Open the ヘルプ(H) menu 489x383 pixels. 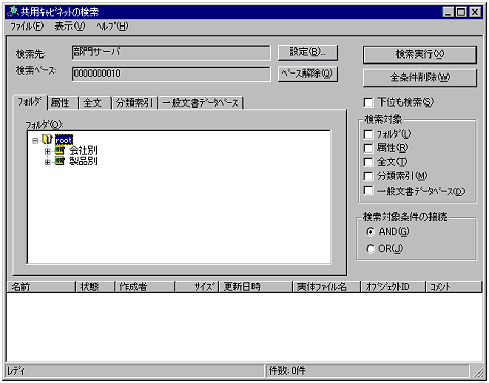click(112, 26)
